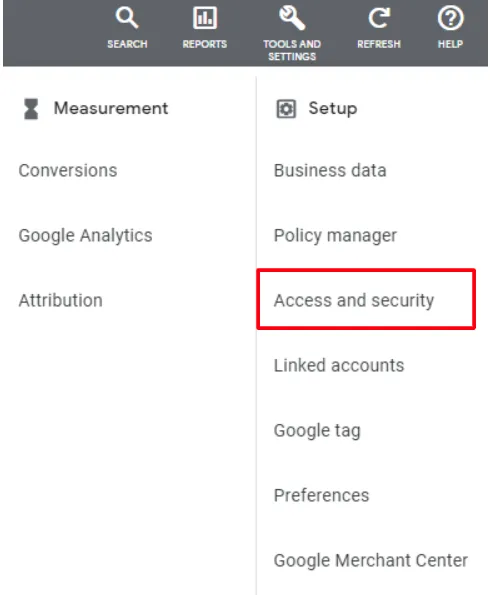Screen dimensions: 490x595
Task: Choose Access and security
Action: click(x=354, y=301)
